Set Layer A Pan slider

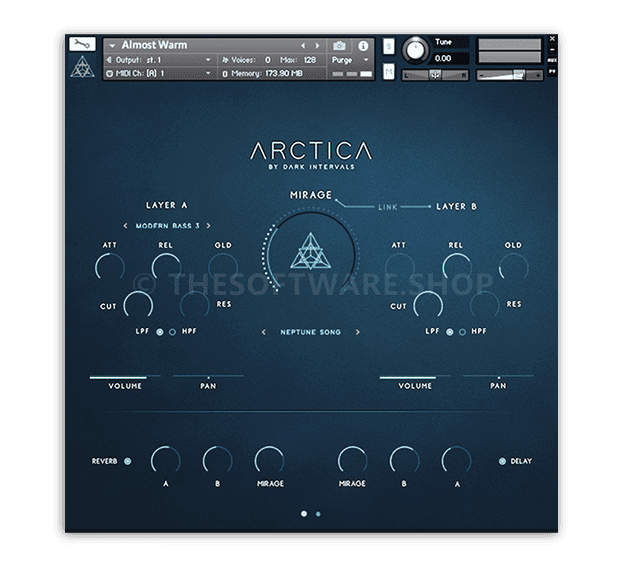point(208,376)
